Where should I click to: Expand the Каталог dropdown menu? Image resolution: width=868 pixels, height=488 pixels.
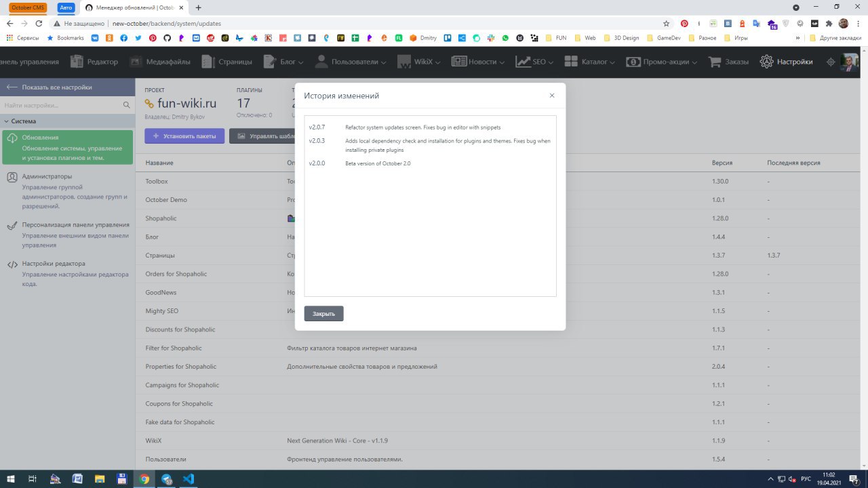[x=589, y=62]
